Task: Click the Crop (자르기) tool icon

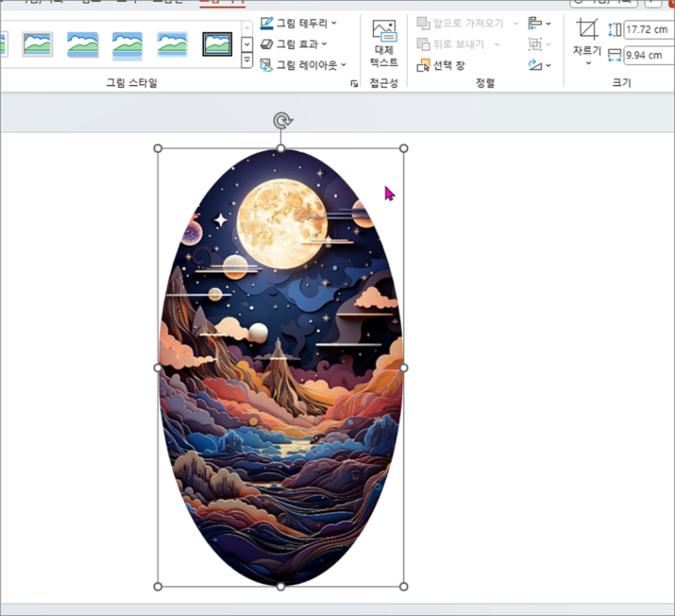Action: (587, 30)
